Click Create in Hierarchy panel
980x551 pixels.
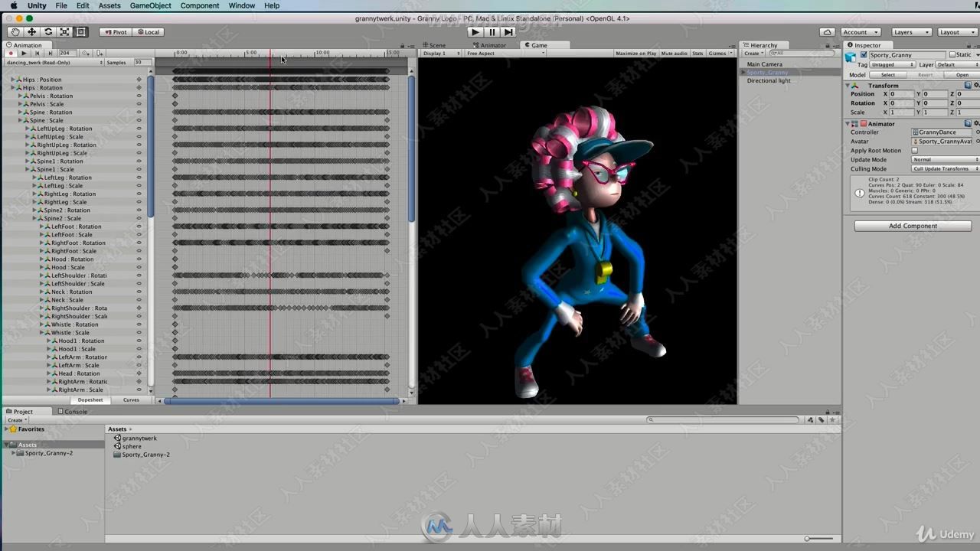point(752,54)
